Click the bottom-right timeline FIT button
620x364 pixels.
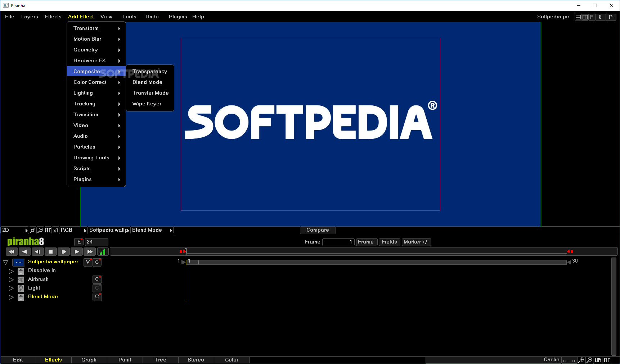[607, 360]
